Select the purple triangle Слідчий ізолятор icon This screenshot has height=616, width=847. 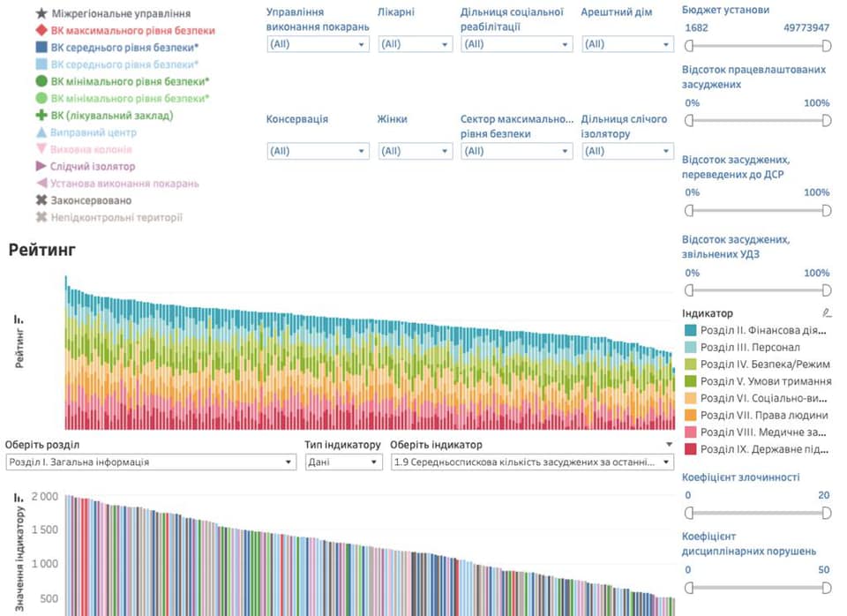pos(41,166)
